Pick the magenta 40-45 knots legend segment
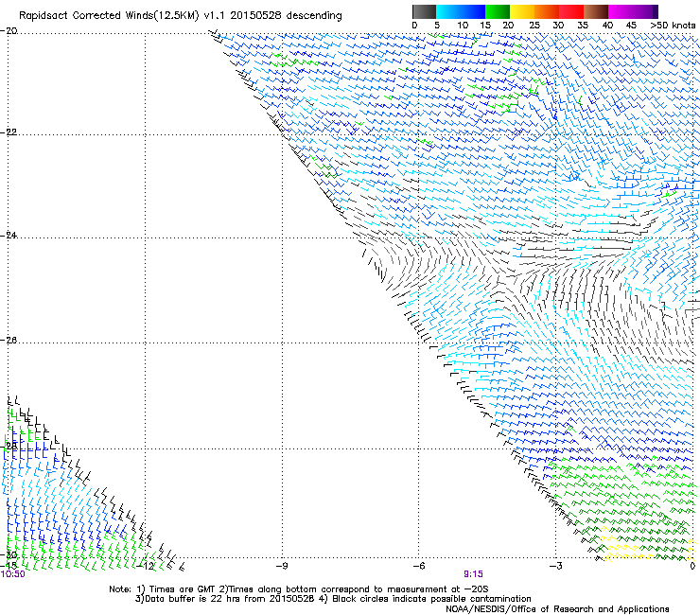The width and height of the screenshot is (700, 615). tap(621, 11)
